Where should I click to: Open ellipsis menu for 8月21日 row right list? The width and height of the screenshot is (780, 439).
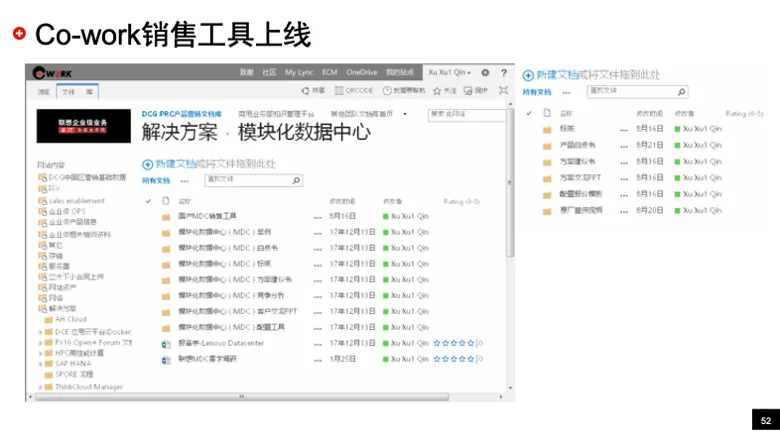tap(624, 146)
